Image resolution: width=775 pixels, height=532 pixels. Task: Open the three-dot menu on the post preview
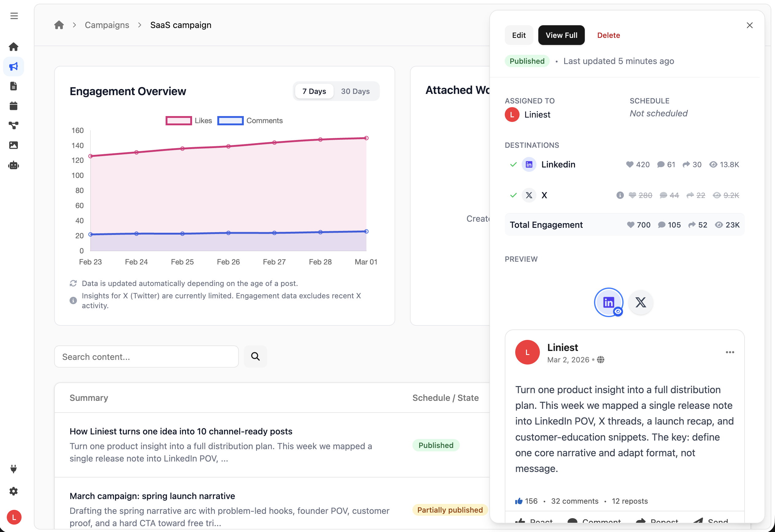point(730,352)
